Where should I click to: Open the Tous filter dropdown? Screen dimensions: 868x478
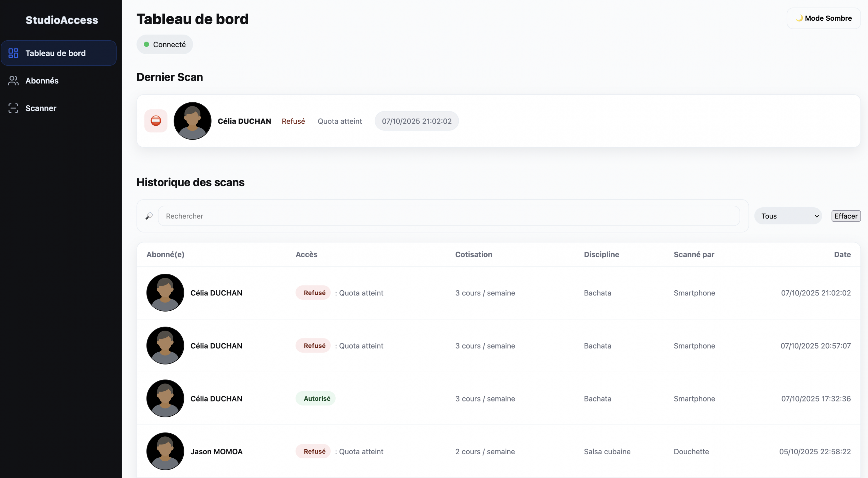click(x=788, y=216)
